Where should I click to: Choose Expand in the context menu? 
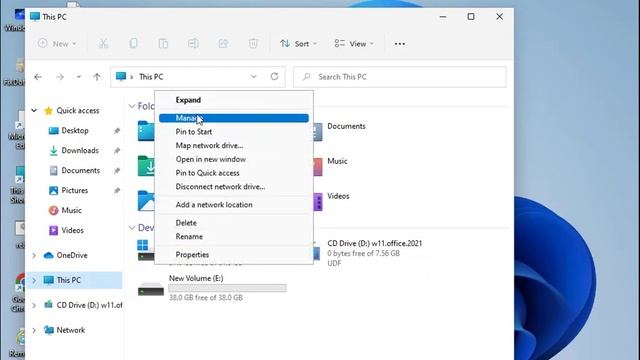coord(233,100)
